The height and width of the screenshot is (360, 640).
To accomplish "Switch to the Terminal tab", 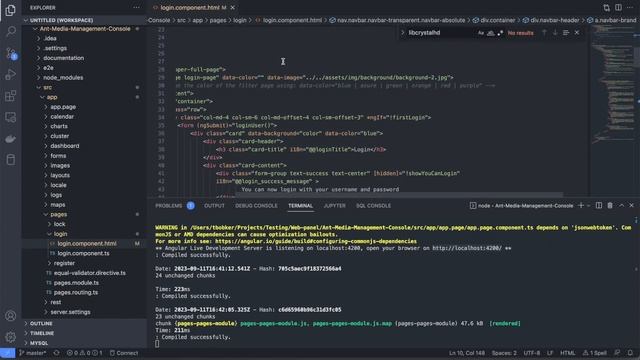I will coord(300,206).
